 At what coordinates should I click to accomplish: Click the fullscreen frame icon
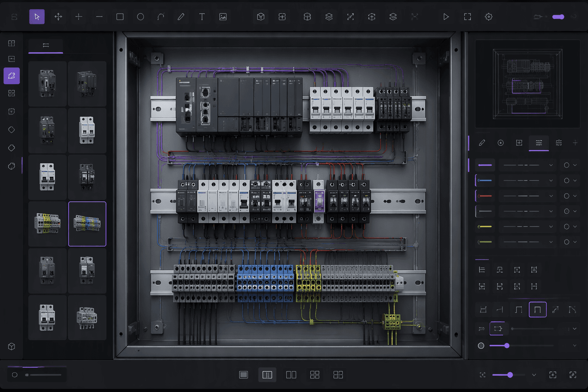[467, 17]
